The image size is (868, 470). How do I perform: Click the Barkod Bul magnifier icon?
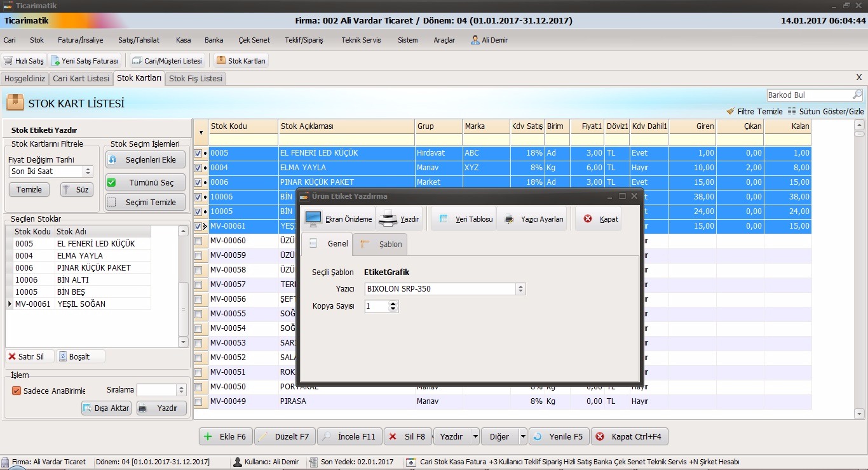click(857, 95)
